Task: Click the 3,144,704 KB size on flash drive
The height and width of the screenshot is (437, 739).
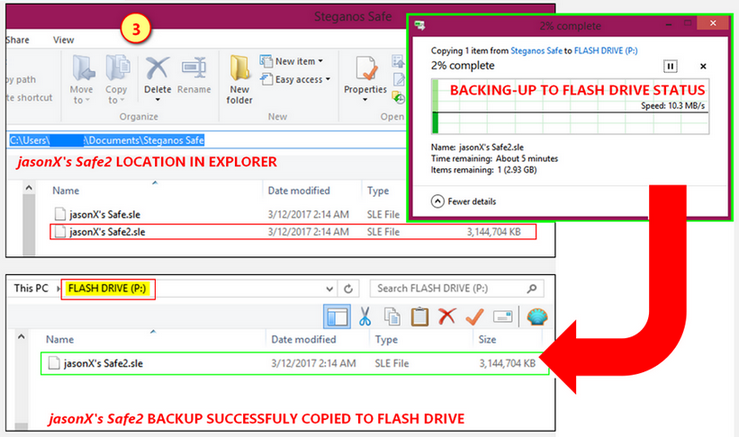Action: click(x=507, y=363)
